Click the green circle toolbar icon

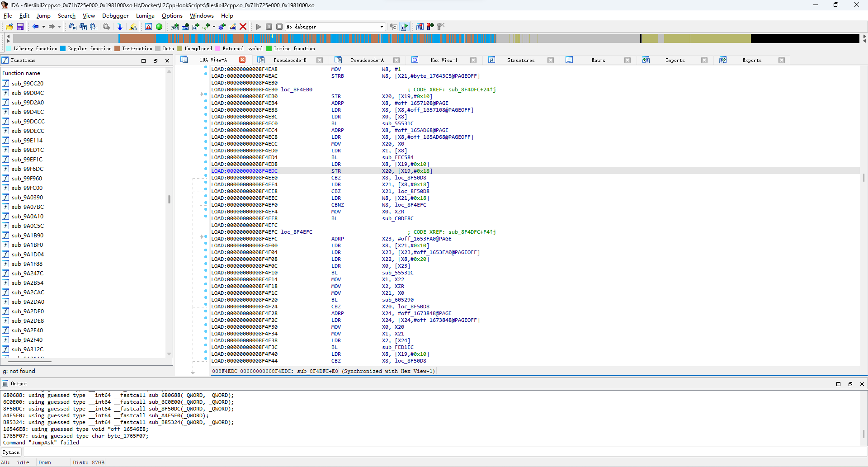click(159, 27)
